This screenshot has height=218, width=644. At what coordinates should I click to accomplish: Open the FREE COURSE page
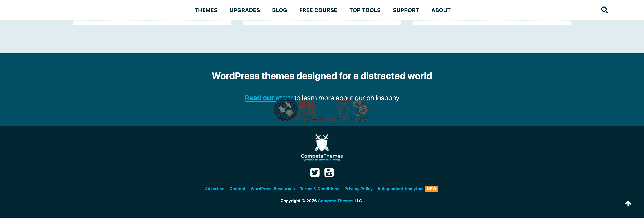coord(318,10)
